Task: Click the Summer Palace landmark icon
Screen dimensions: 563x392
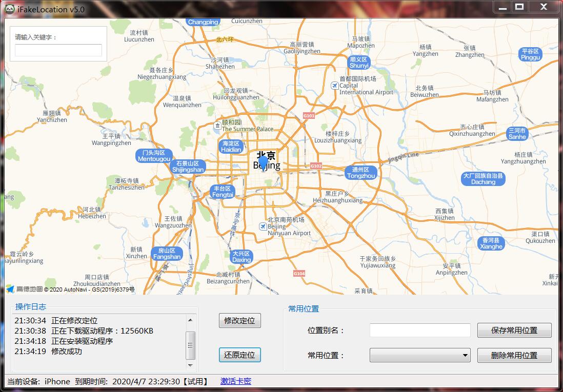Action: [x=217, y=125]
